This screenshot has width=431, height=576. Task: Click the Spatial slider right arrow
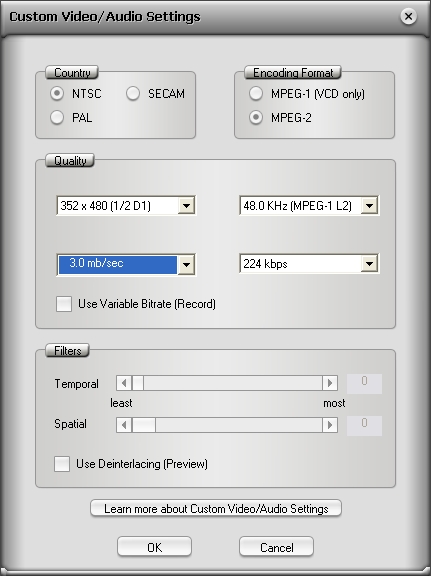pos(330,425)
